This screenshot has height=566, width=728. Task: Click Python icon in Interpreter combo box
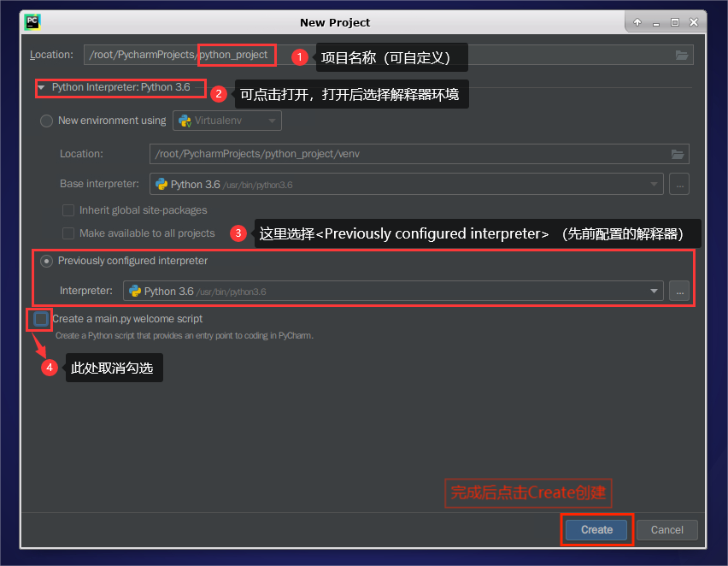point(135,292)
